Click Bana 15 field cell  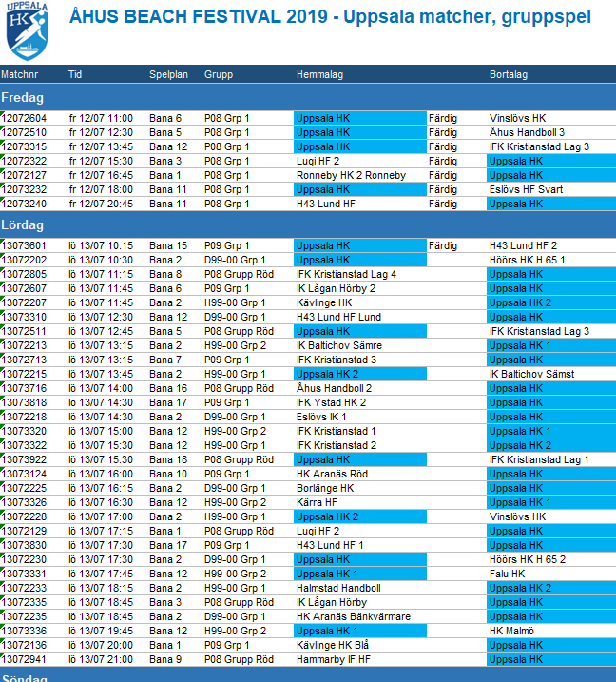click(x=168, y=245)
